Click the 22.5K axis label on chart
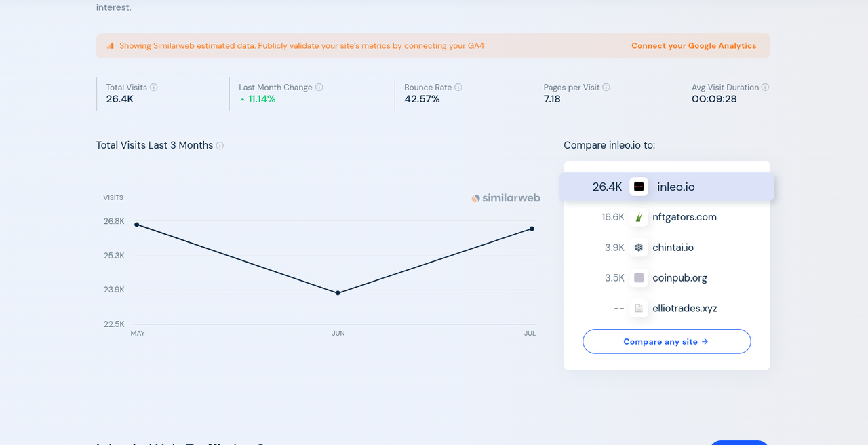This screenshot has height=445, width=868. click(x=114, y=324)
